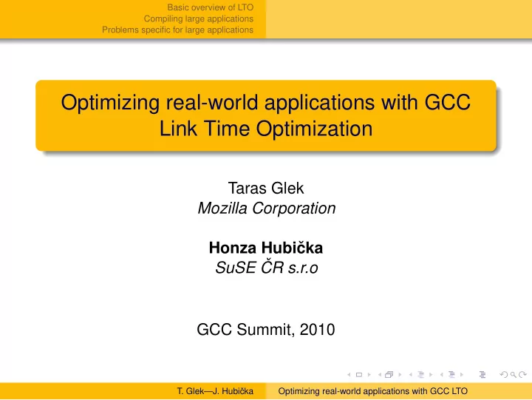The height and width of the screenshot is (400, 532).
Task: Click the slide title block
Action: tap(266, 115)
